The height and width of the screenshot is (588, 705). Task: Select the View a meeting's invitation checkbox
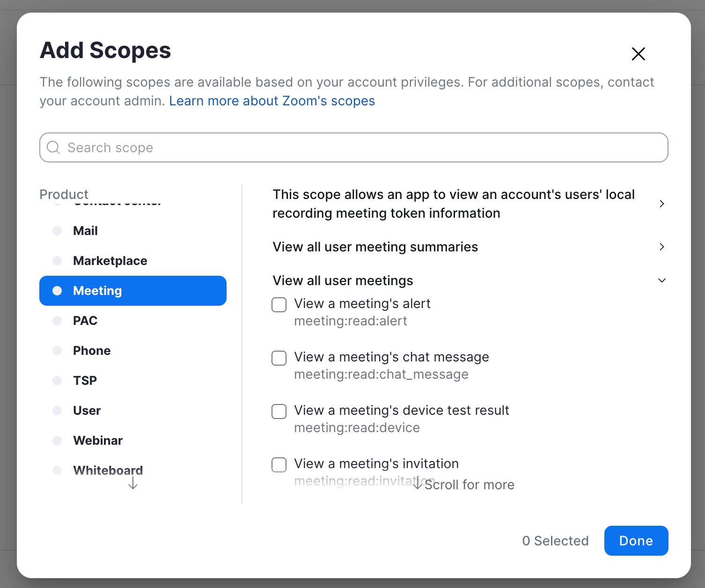279,465
